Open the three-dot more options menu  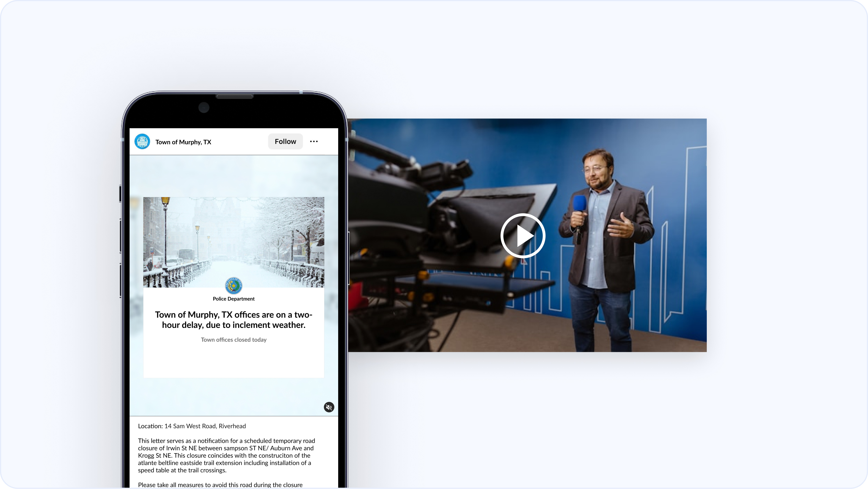(314, 142)
